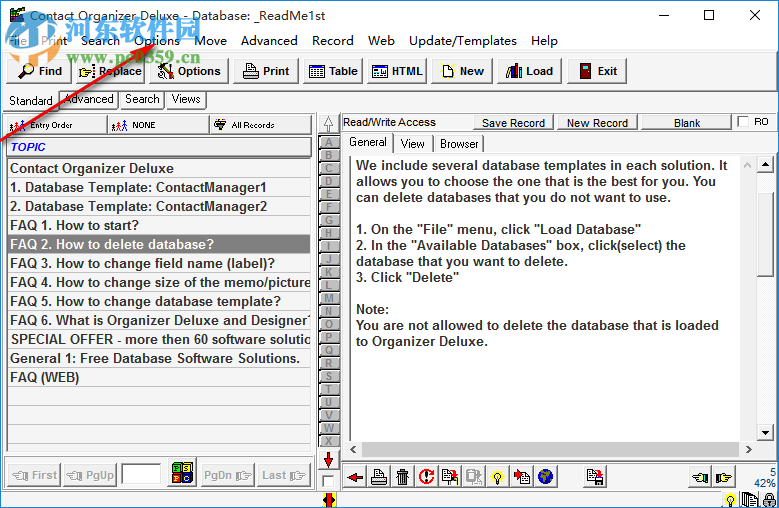
Task: Open the Entry Order sort selector
Action: tap(55, 125)
